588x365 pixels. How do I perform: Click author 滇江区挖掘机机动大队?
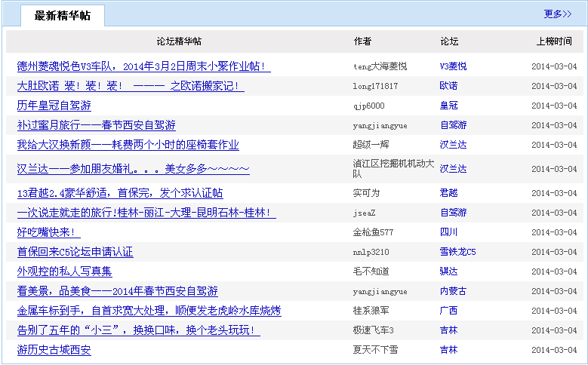point(393,169)
